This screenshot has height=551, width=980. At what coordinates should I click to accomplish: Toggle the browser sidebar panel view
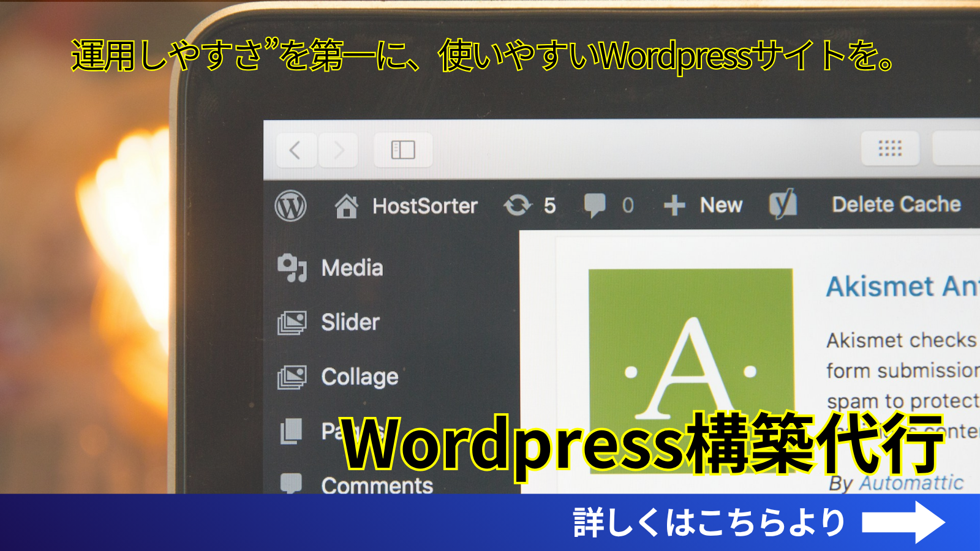point(404,148)
